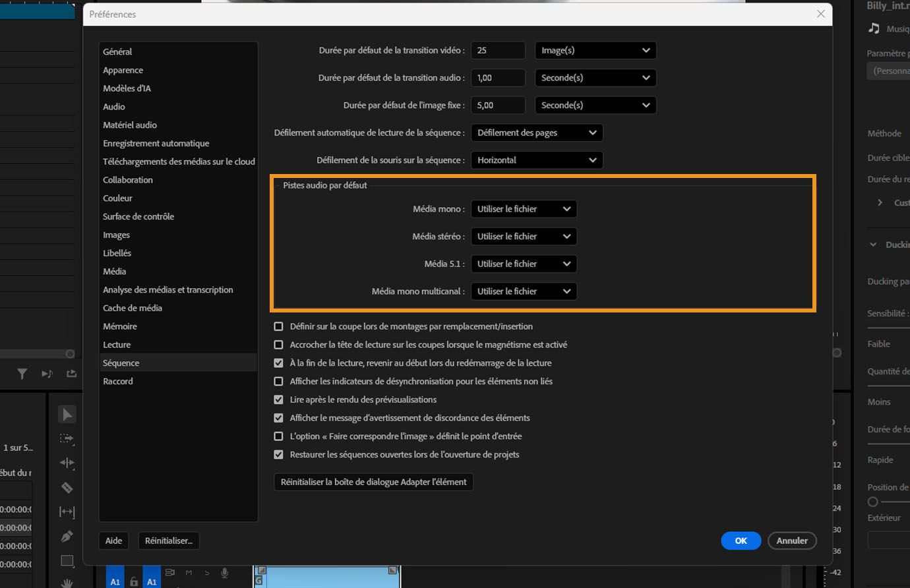Open the 'Média mono' dropdown

coord(524,209)
